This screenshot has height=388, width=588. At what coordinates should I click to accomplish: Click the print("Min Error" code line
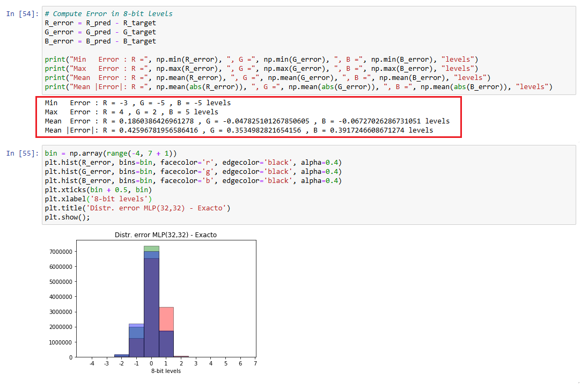[x=261, y=60]
